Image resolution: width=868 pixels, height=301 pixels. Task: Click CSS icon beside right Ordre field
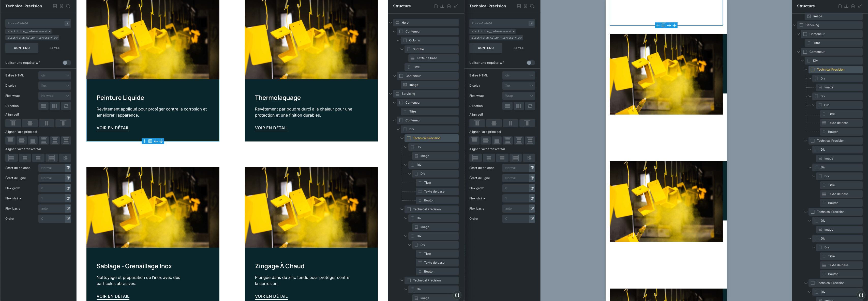click(532, 219)
